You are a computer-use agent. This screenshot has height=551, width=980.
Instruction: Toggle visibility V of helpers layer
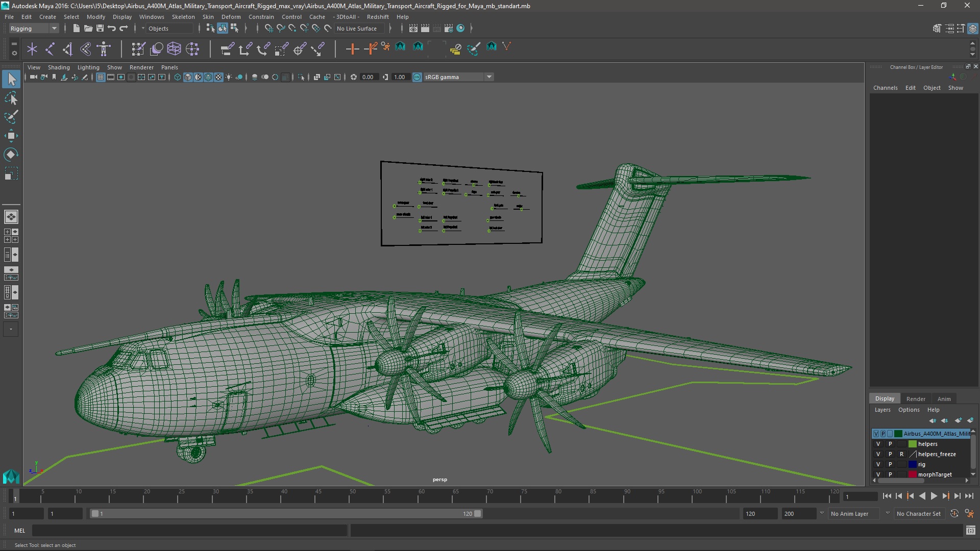tap(878, 444)
